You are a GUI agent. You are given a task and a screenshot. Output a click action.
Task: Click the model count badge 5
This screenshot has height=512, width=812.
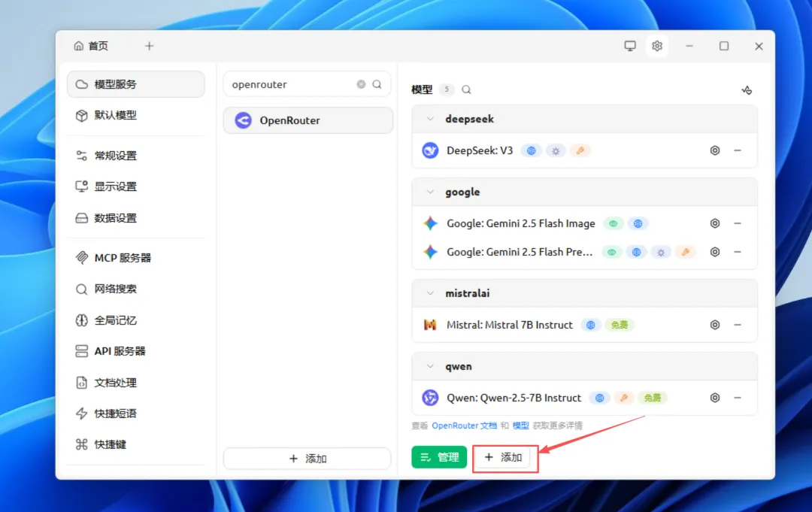click(x=447, y=89)
